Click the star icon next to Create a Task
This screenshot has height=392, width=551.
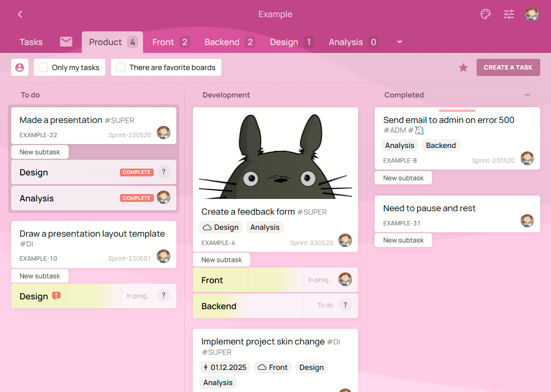coord(463,68)
